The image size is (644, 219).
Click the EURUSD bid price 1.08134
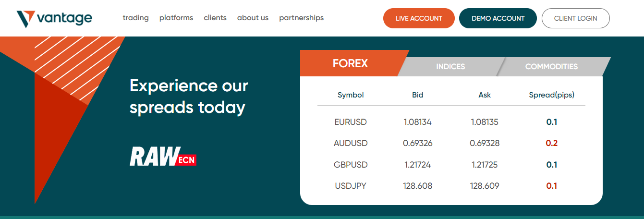[x=418, y=122]
